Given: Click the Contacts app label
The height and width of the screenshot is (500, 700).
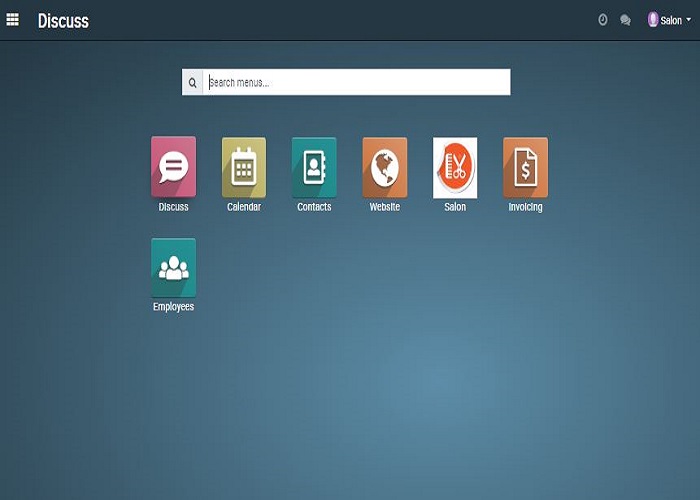Looking at the screenshot, I should [314, 207].
